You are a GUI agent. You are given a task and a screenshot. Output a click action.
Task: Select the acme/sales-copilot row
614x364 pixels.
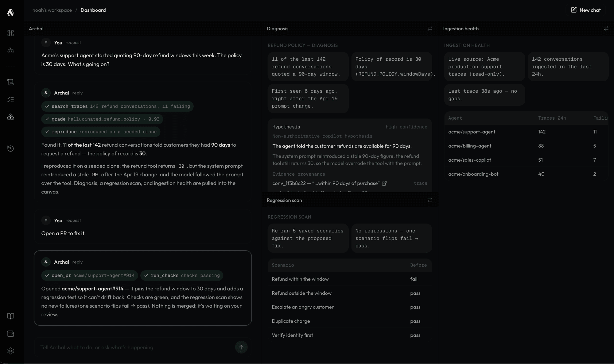point(526,160)
